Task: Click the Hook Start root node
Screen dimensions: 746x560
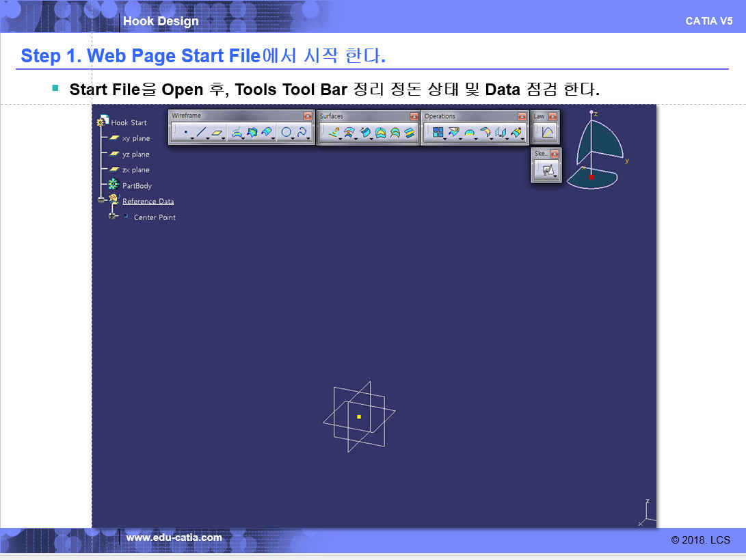Action: coord(129,122)
